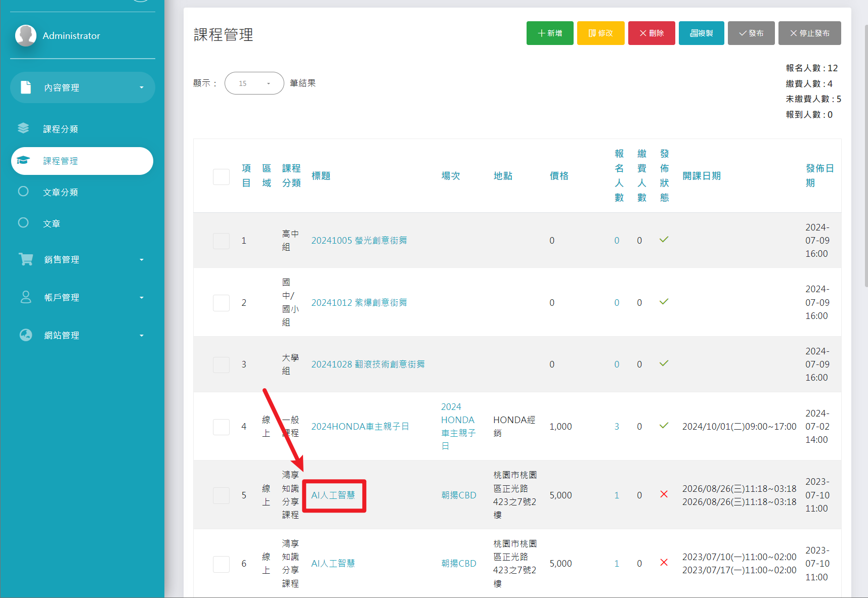
Task: Open the 顯示 results-per-page dropdown
Action: 254,83
